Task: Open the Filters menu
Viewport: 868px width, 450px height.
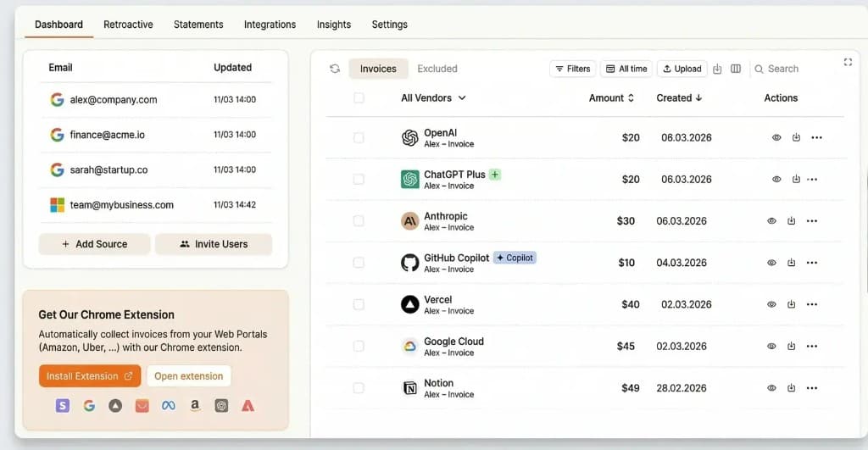Action: pyautogui.click(x=573, y=69)
